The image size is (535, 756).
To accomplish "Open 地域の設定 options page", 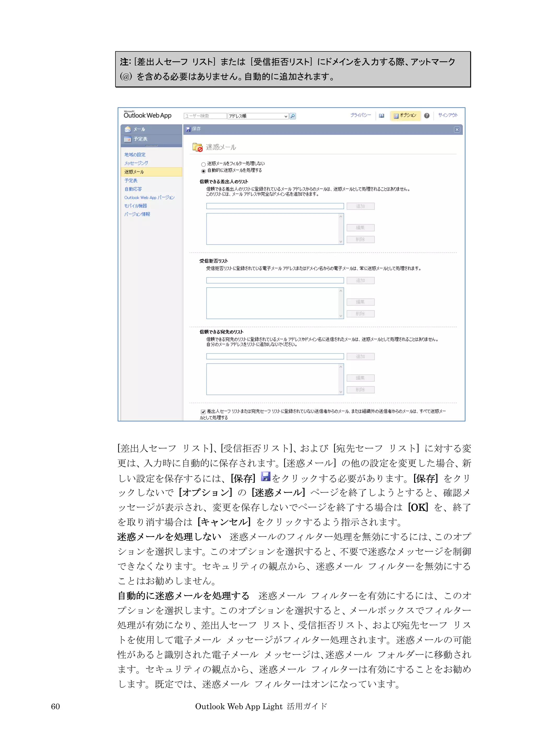I will click(135, 155).
